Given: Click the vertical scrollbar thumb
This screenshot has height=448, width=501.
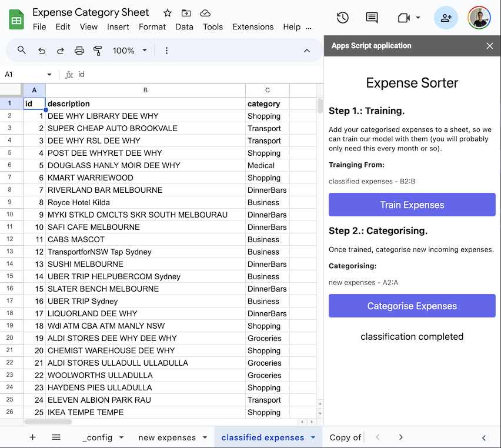Looking at the screenshot, I should tap(320, 106).
